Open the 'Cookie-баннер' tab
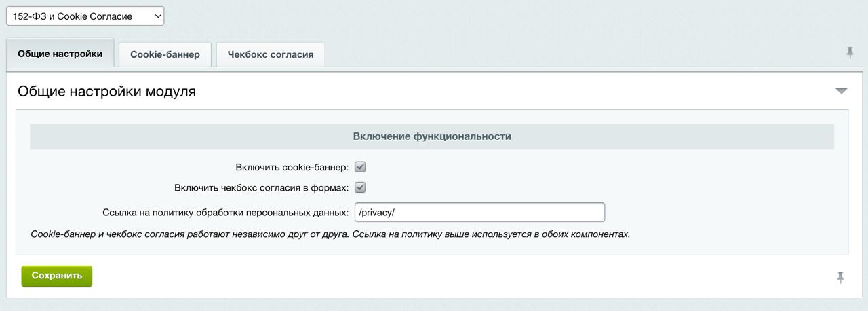Image resolution: width=868 pixels, height=311 pixels. [x=165, y=54]
